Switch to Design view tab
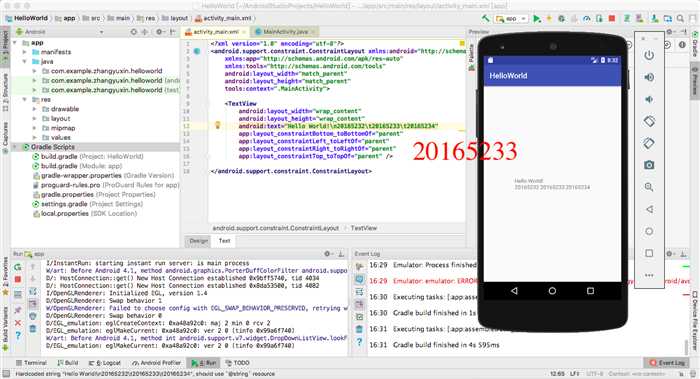The width and height of the screenshot is (700, 379). (198, 241)
